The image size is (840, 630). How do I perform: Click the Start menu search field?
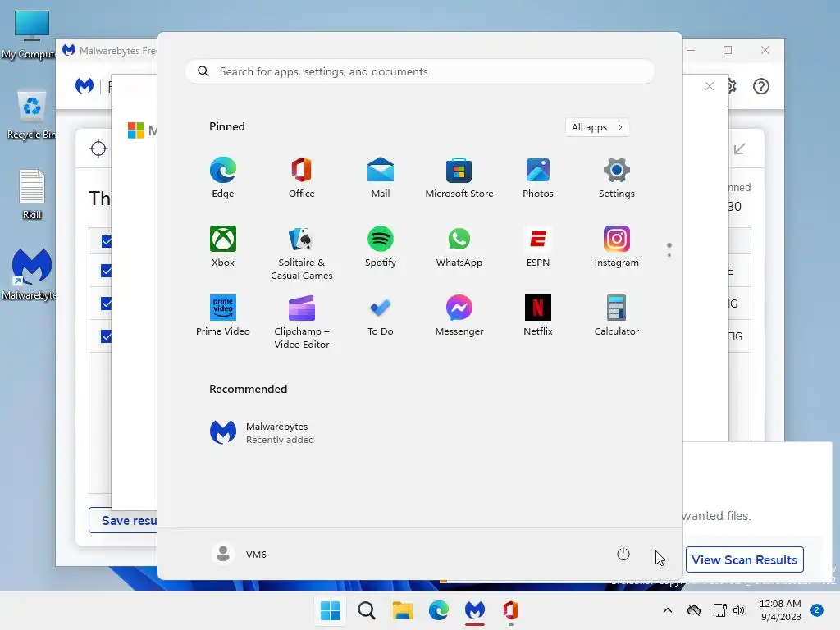point(420,72)
